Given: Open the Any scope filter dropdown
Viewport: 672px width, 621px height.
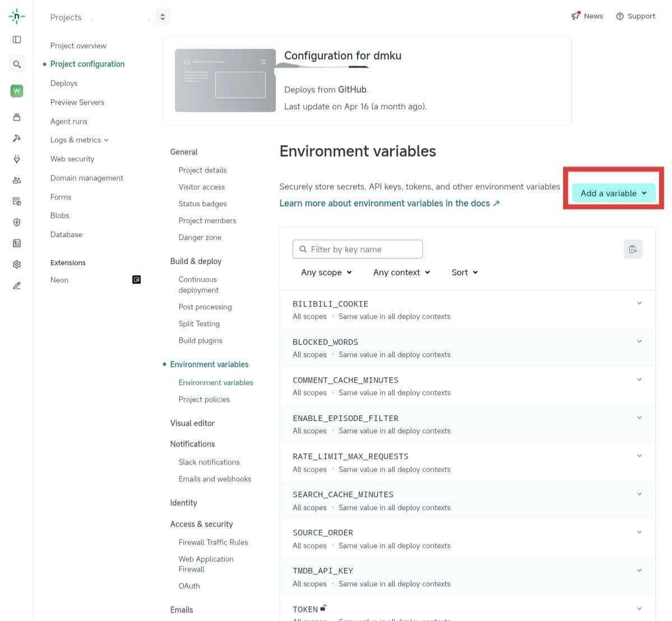Looking at the screenshot, I should coord(326,272).
